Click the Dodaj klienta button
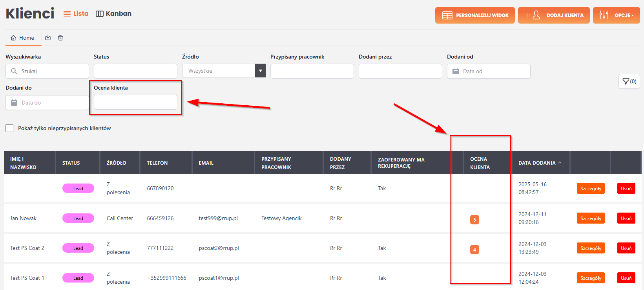Viewport: 644px width, 290px height. coord(553,15)
